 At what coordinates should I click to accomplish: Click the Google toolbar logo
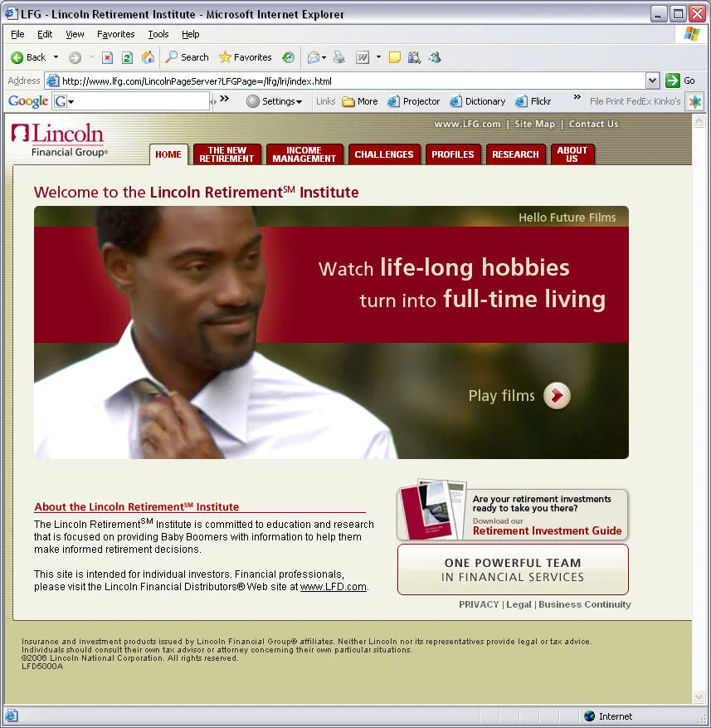coord(28,100)
